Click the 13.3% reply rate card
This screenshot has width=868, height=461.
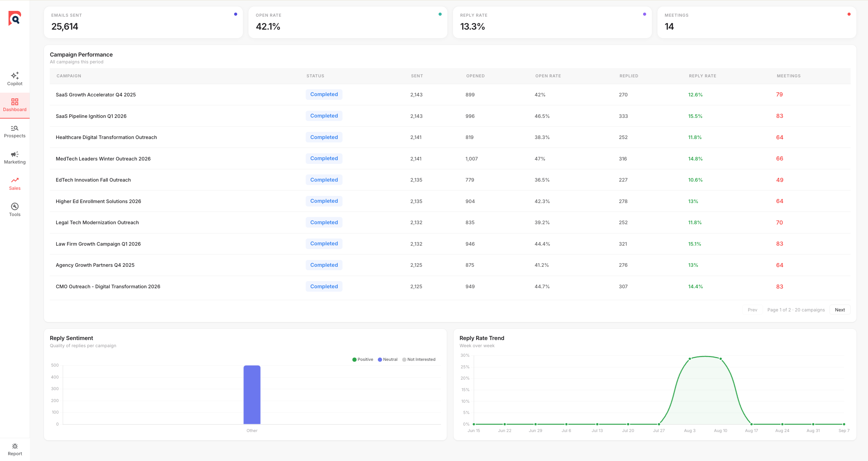[x=552, y=22]
